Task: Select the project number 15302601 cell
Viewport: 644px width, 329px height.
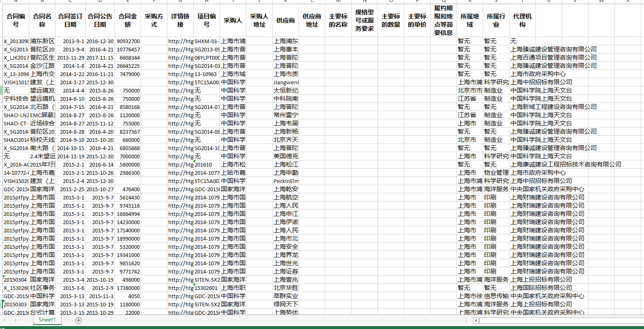Action: click(207, 288)
